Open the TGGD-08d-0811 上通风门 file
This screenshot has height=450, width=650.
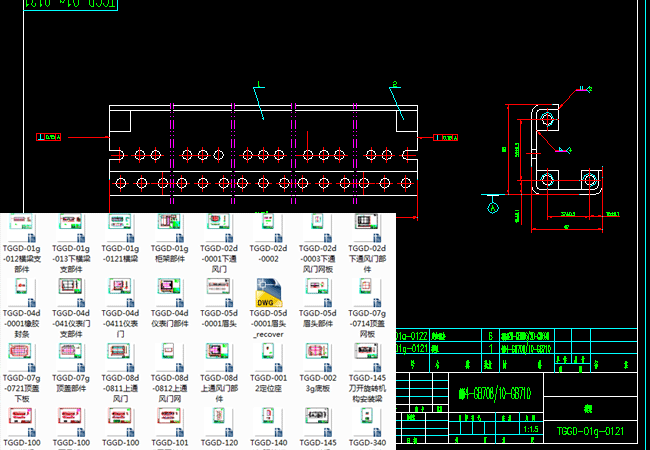click(120, 352)
